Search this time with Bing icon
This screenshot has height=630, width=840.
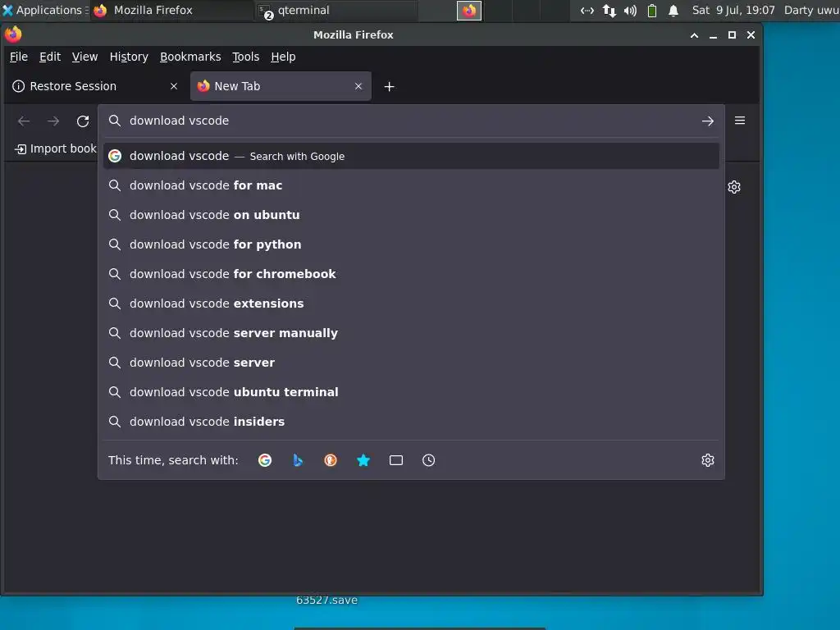point(298,460)
